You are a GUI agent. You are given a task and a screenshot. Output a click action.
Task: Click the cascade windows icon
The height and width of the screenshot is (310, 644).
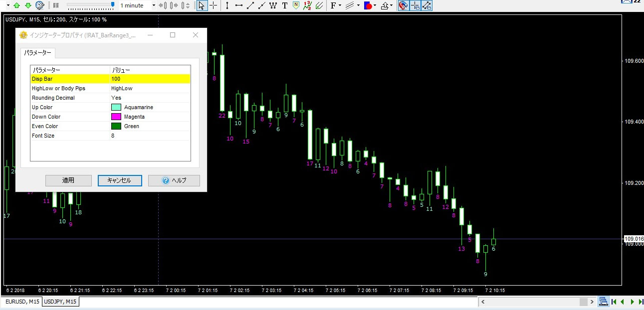coord(603,302)
